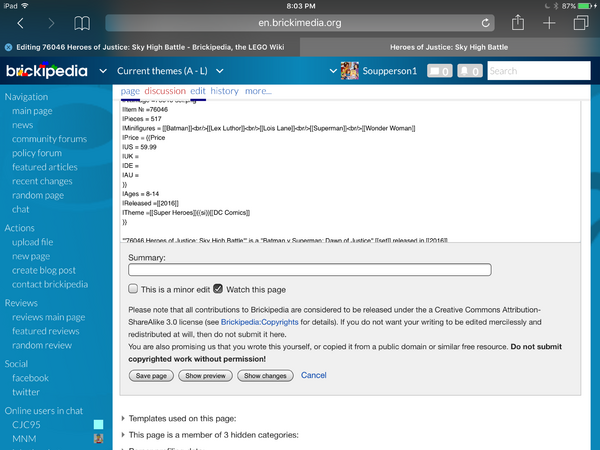600x450 pixels.
Task: Click chat user 'CJC95' name
Action: coord(26,425)
